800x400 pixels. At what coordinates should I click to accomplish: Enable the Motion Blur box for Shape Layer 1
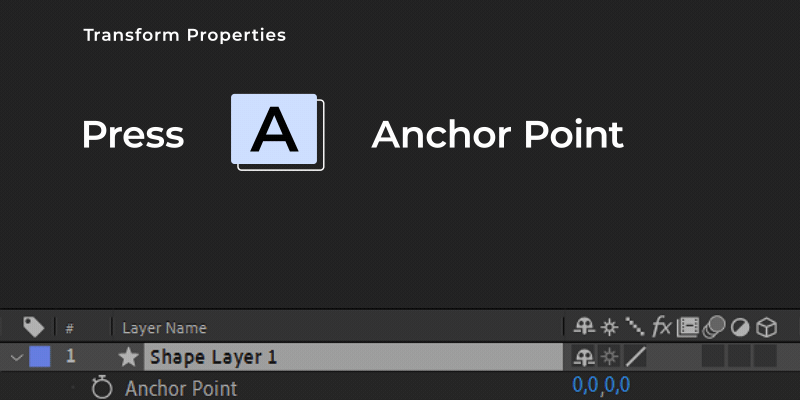[713, 356]
